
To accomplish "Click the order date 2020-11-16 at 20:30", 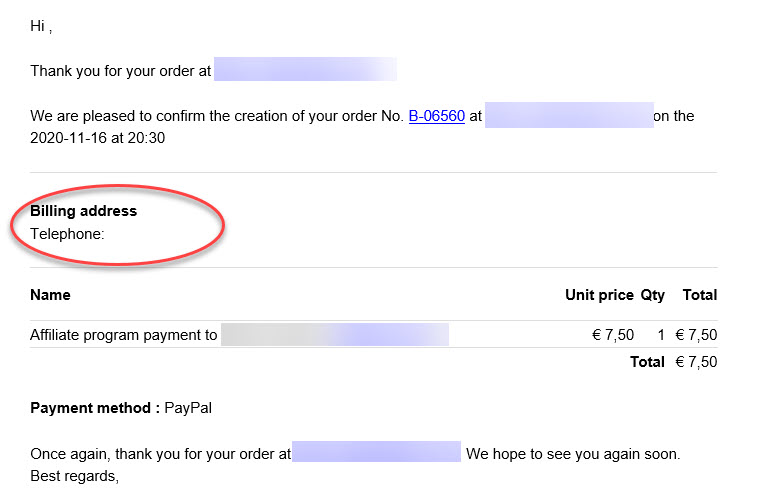I will click(97, 138).
